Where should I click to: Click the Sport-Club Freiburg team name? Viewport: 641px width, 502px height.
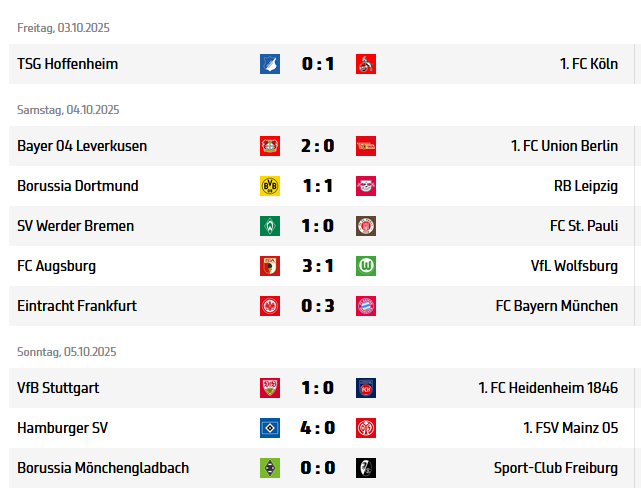[x=556, y=468]
